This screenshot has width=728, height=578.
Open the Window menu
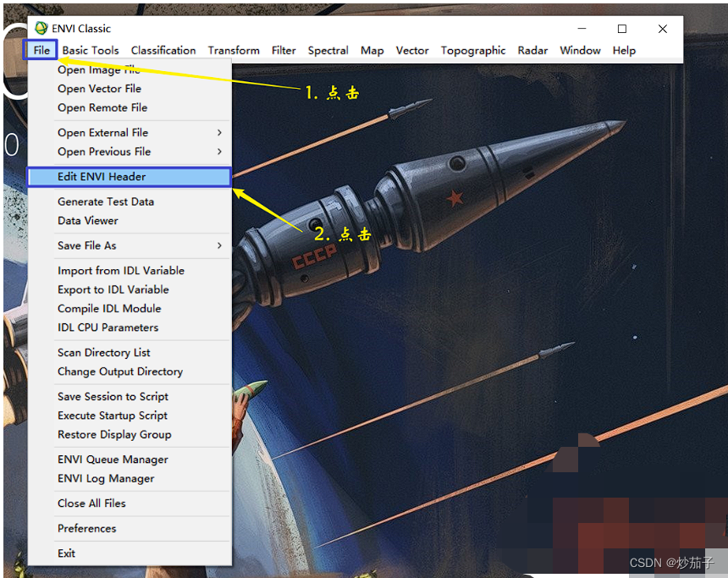click(x=580, y=50)
